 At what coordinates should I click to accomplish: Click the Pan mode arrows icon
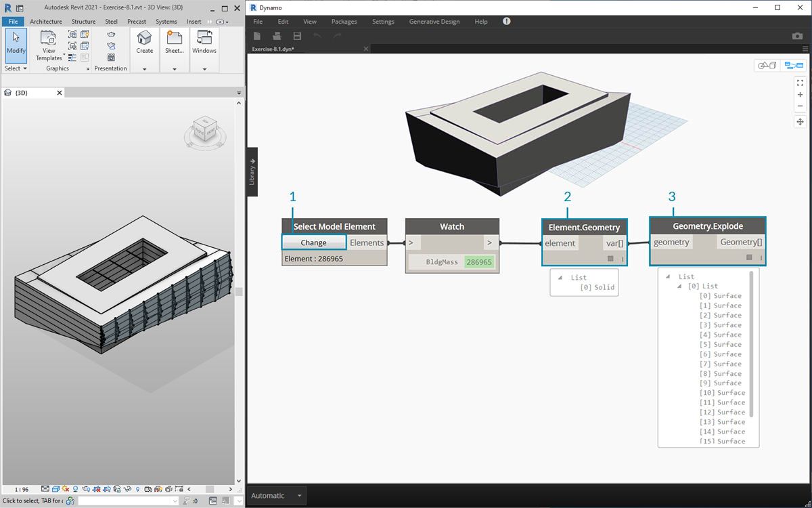tap(800, 122)
